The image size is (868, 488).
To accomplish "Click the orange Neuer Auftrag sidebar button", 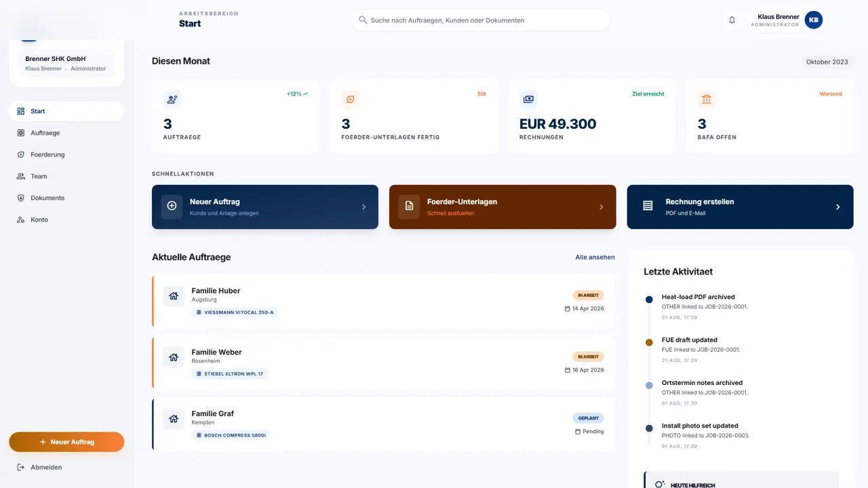I will 66,442.
